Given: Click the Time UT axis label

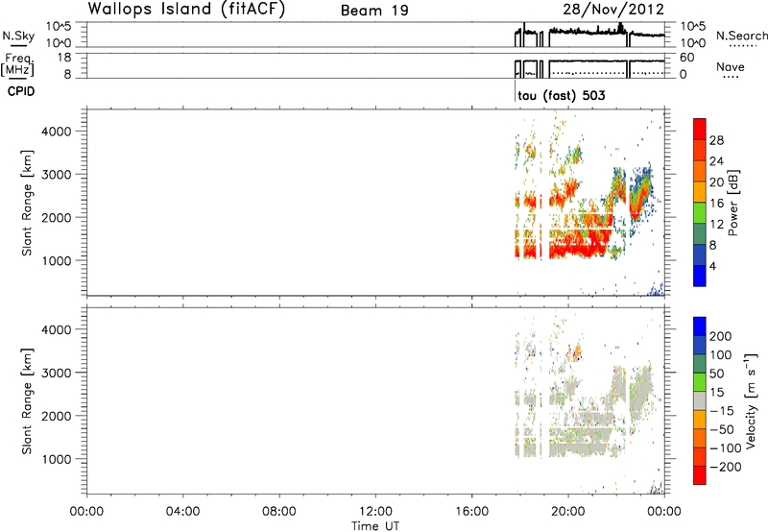Looking at the screenshot, I should coord(375,526).
